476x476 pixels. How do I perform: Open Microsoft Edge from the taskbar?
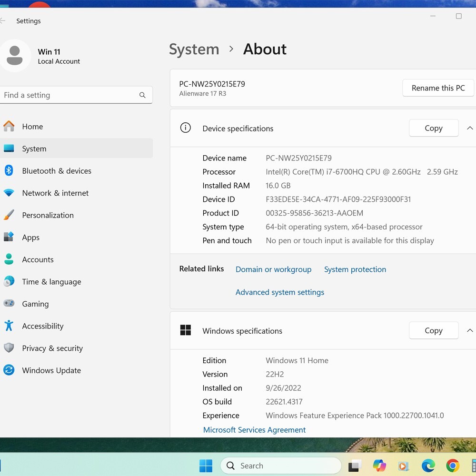pos(428,466)
